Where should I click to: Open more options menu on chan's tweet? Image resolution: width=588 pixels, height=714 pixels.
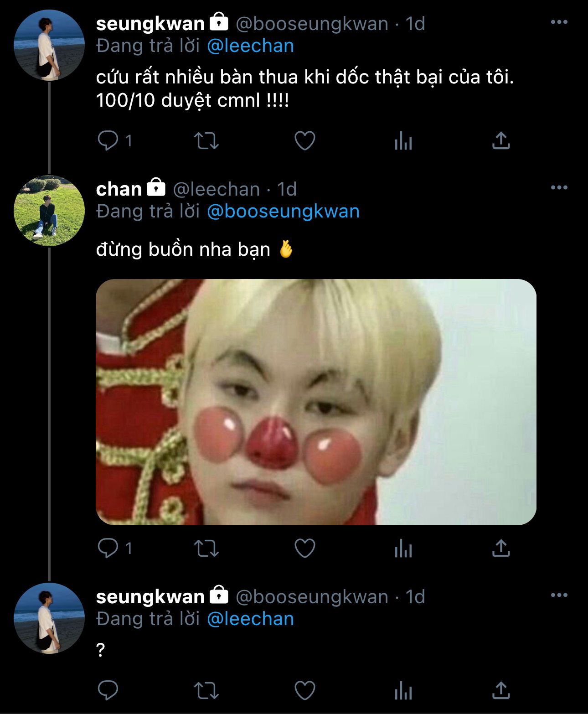pyautogui.click(x=559, y=188)
